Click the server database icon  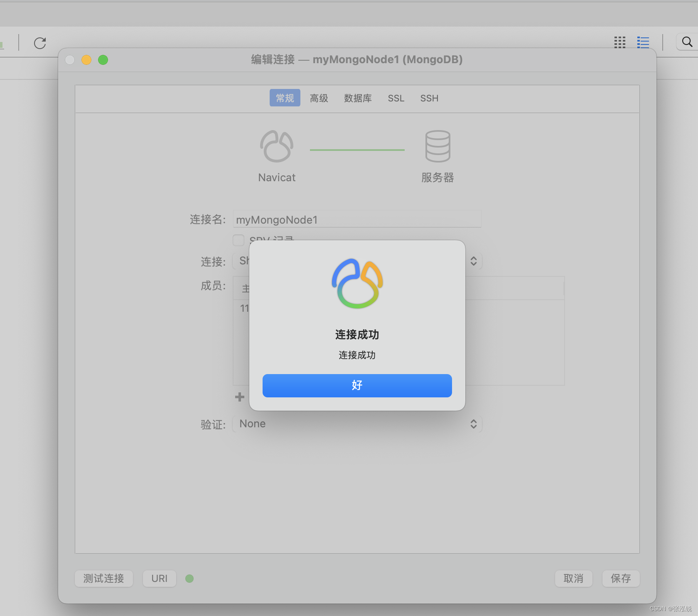click(437, 146)
